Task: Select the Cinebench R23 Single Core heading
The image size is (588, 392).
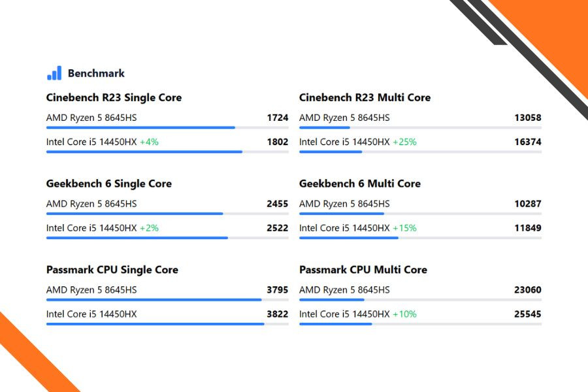Action: (x=114, y=97)
